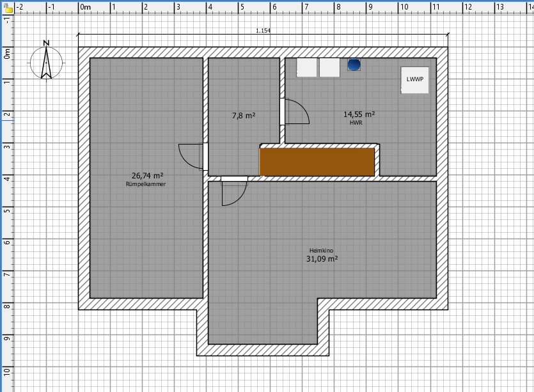Select the door between 7,8 m² room and HWR
The width and height of the screenshot is (534, 392).
coord(294,112)
